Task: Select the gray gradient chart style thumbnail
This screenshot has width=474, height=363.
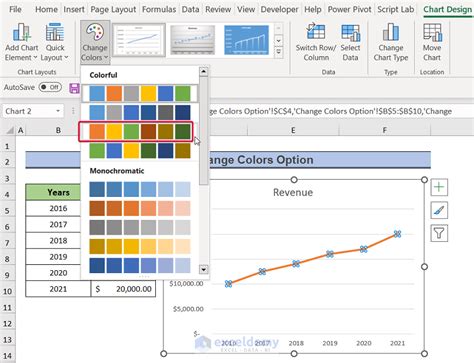Action: click(193, 40)
